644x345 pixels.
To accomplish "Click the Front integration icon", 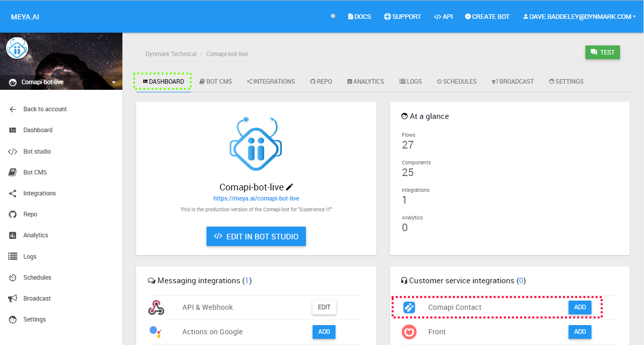I will point(409,332).
